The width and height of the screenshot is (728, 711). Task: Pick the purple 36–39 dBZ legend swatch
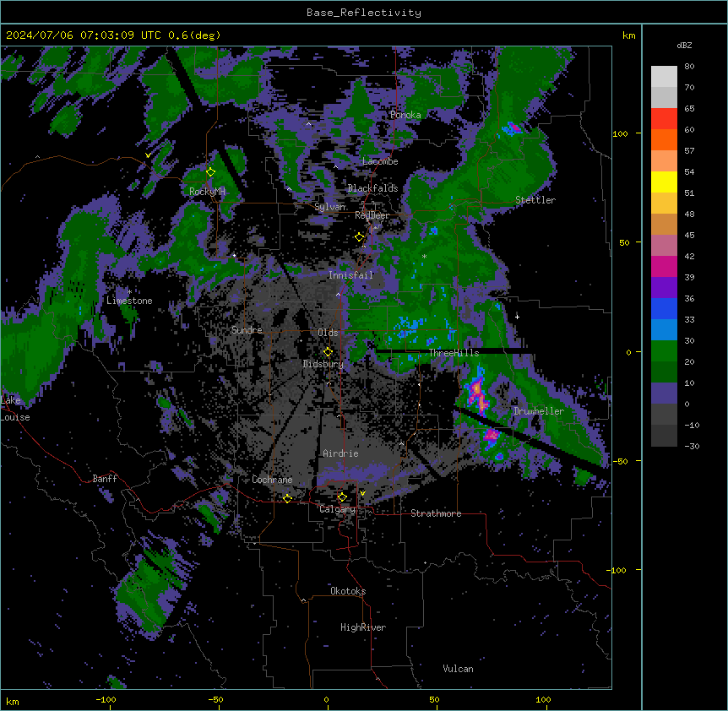(x=664, y=288)
